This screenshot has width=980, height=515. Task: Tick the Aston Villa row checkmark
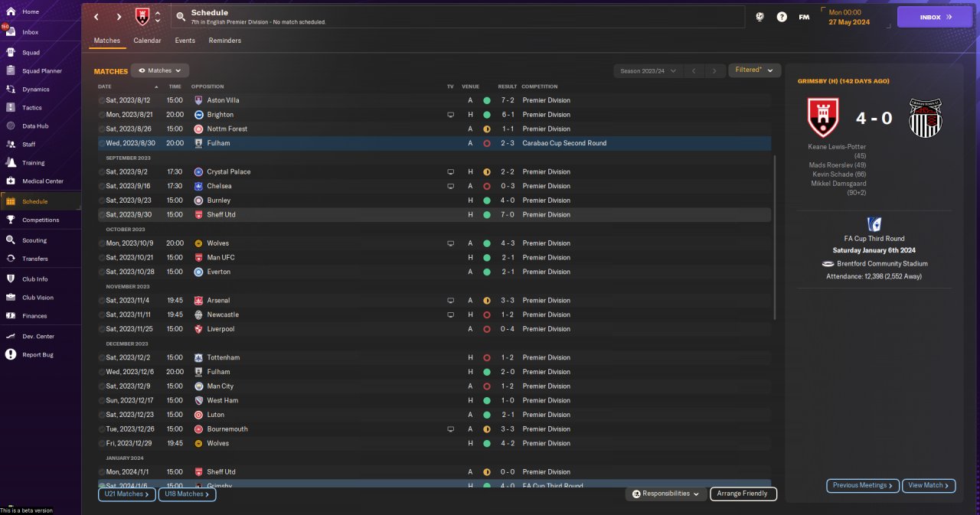point(102,100)
